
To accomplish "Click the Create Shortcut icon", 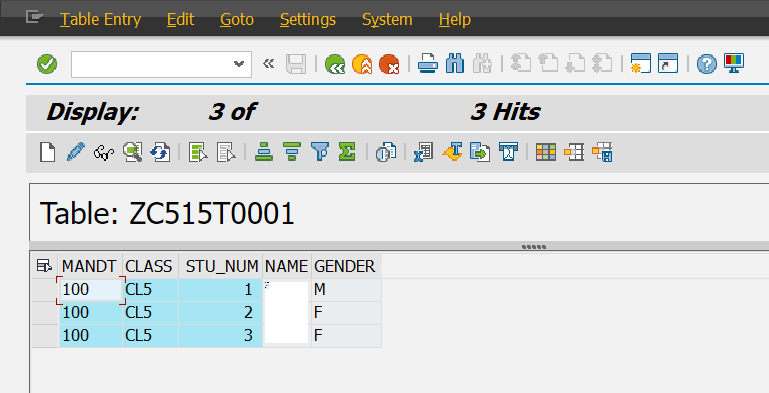I will click(x=667, y=64).
